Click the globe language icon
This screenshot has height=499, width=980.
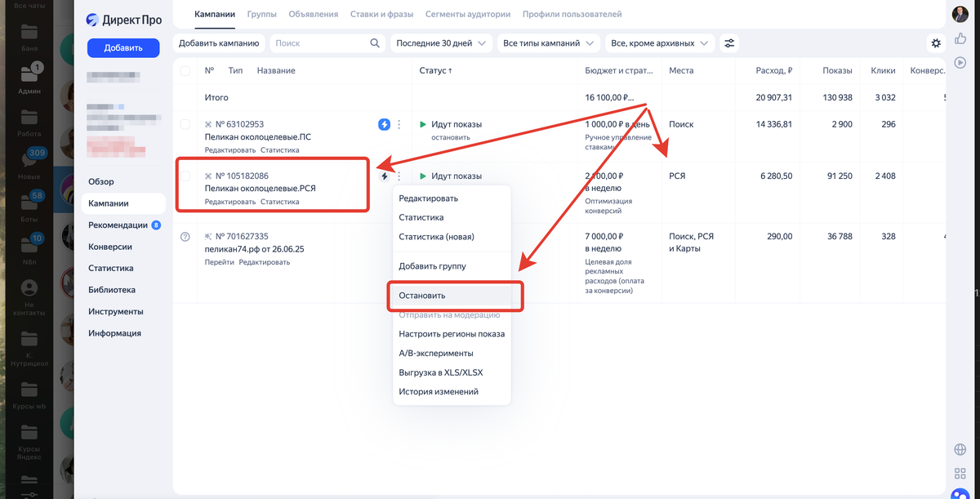pyautogui.click(x=960, y=450)
